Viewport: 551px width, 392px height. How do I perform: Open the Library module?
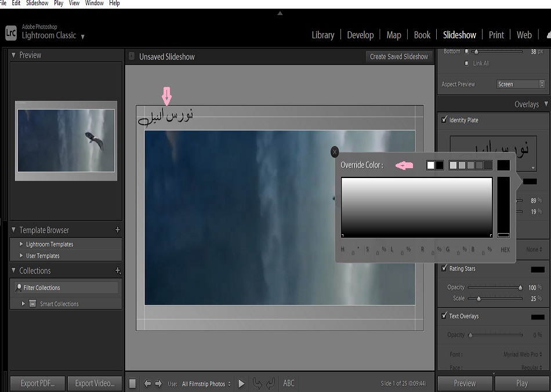click(x=322, y=35)
